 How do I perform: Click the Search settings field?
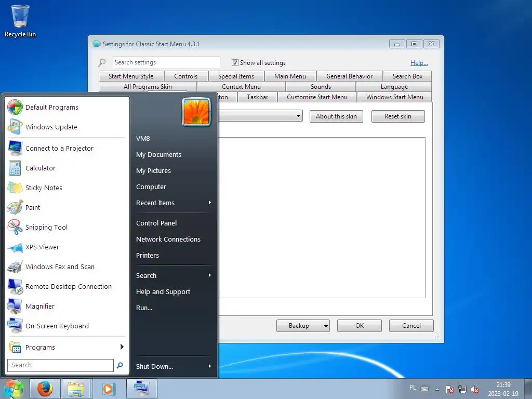tap(166, 62)
